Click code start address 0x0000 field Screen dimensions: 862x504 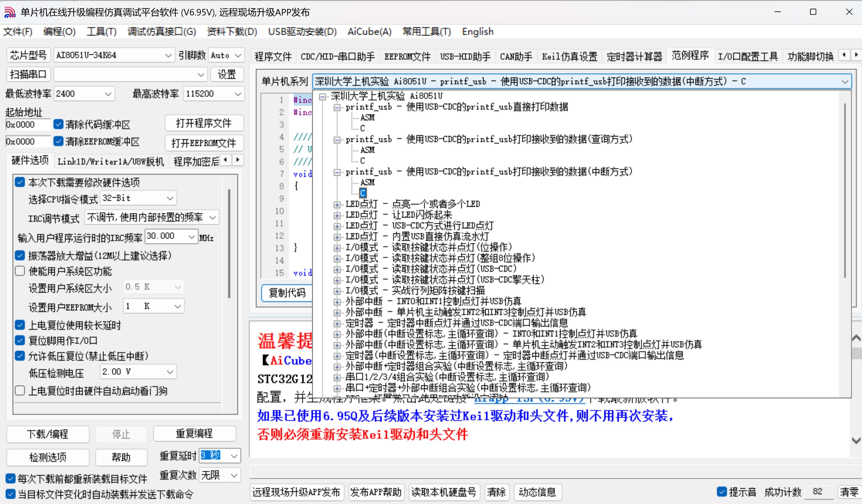(x=27, y=124)
